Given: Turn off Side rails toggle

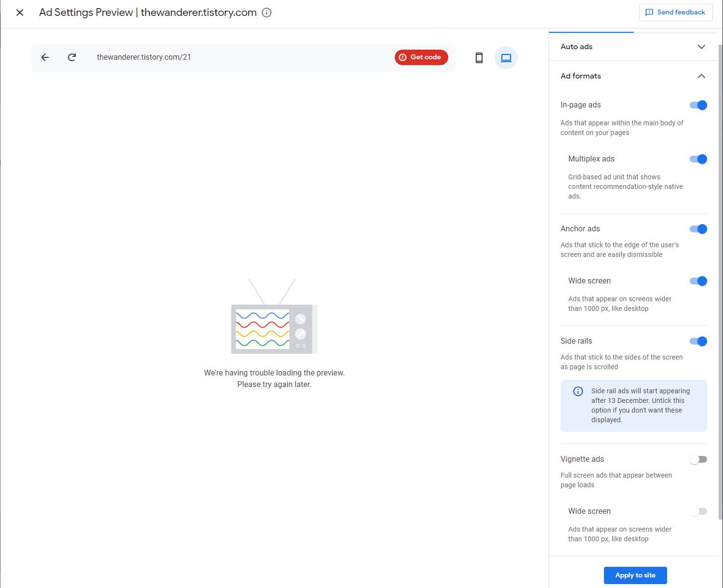Looking at the screenshot, I should (x=698, y=341).
